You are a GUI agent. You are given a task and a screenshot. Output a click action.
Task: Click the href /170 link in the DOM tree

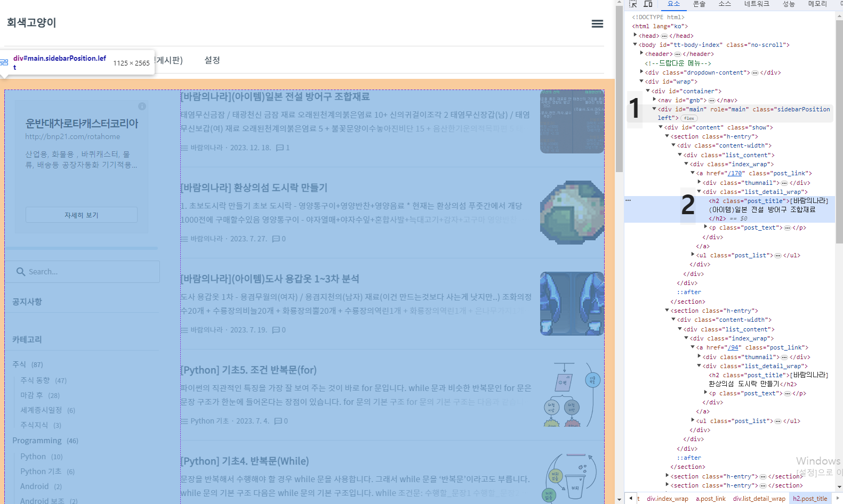[x=735, y=173]
